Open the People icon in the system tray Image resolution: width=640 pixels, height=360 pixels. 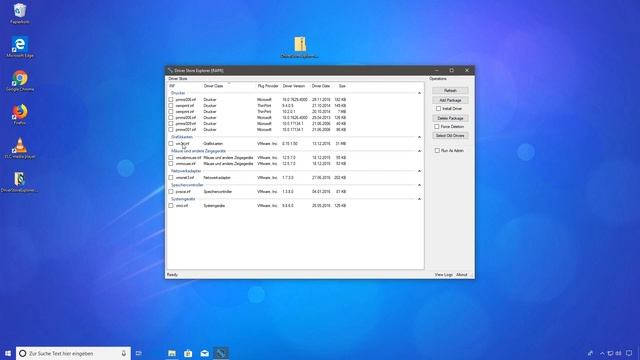(590, 353)
